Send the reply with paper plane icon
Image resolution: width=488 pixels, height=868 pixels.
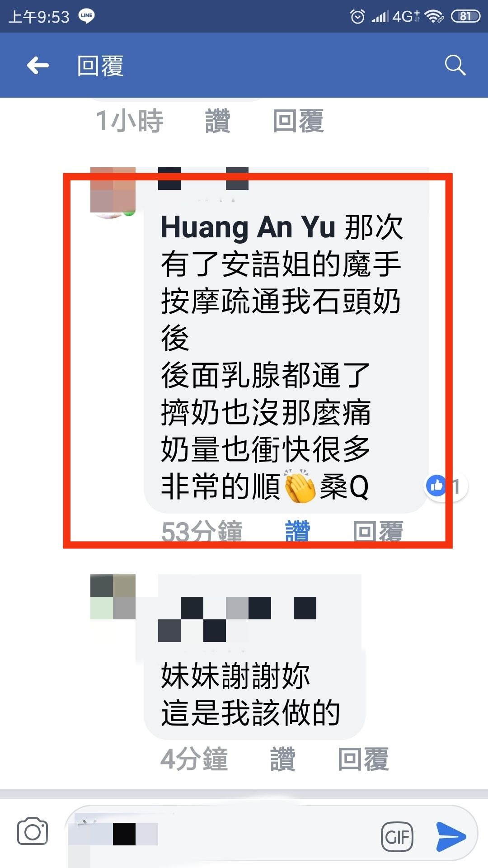(x=450, y=836)
